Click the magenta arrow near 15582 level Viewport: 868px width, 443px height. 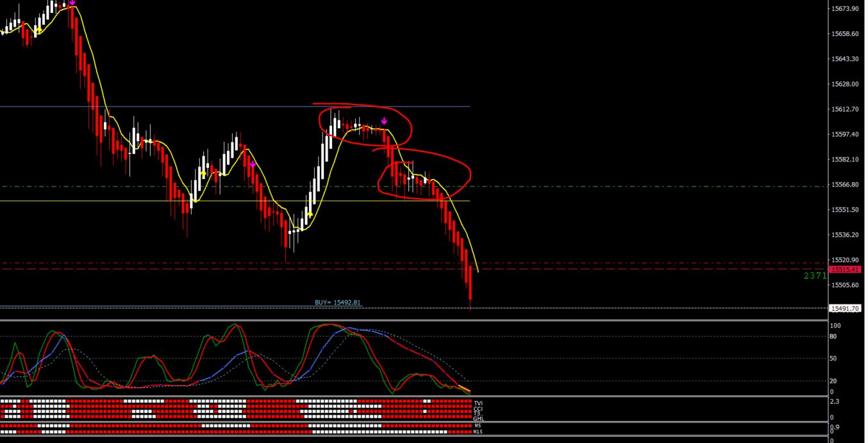coord(253,165)
